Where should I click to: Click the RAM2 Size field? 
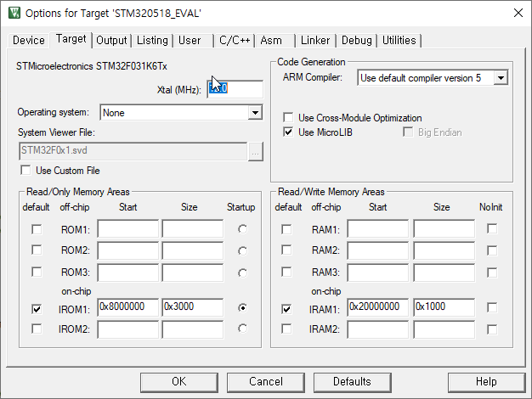pyautogui.click(x=444, y=250)
